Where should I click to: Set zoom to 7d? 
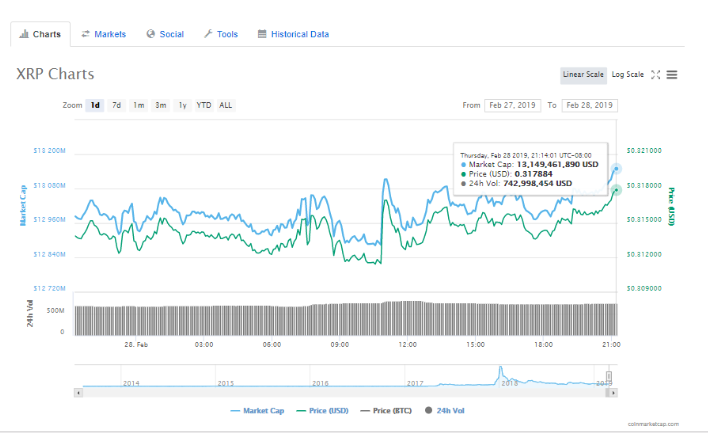pos(116,105)
